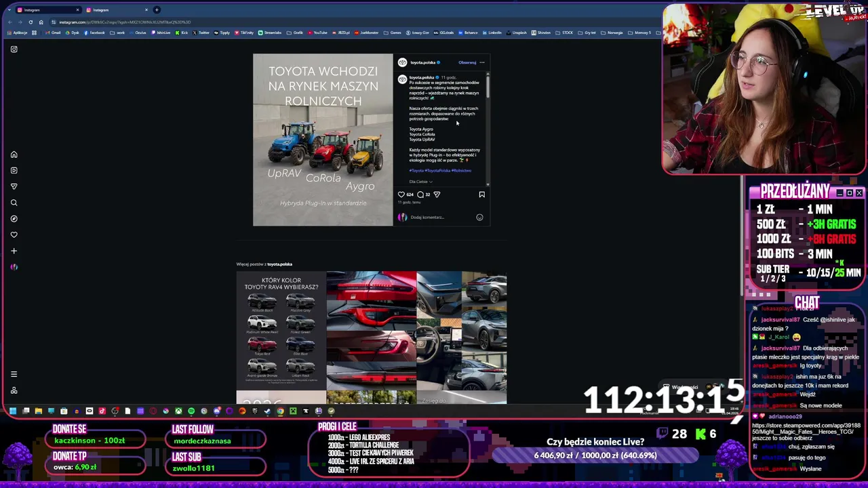Viewport: 868px width, 488px height.
Task: Open LinkedIn bookmark
Action: [x=492, y=33]
